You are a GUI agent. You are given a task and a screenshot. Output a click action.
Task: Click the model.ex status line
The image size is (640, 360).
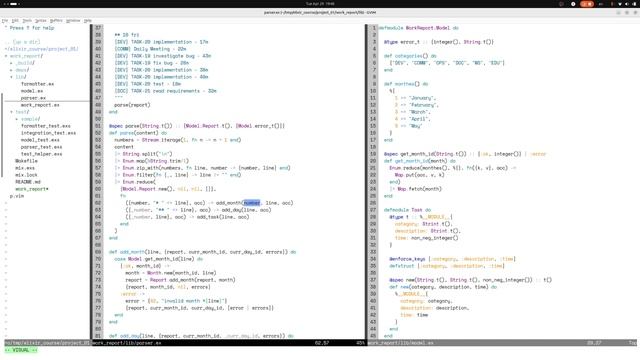(502, 343)
